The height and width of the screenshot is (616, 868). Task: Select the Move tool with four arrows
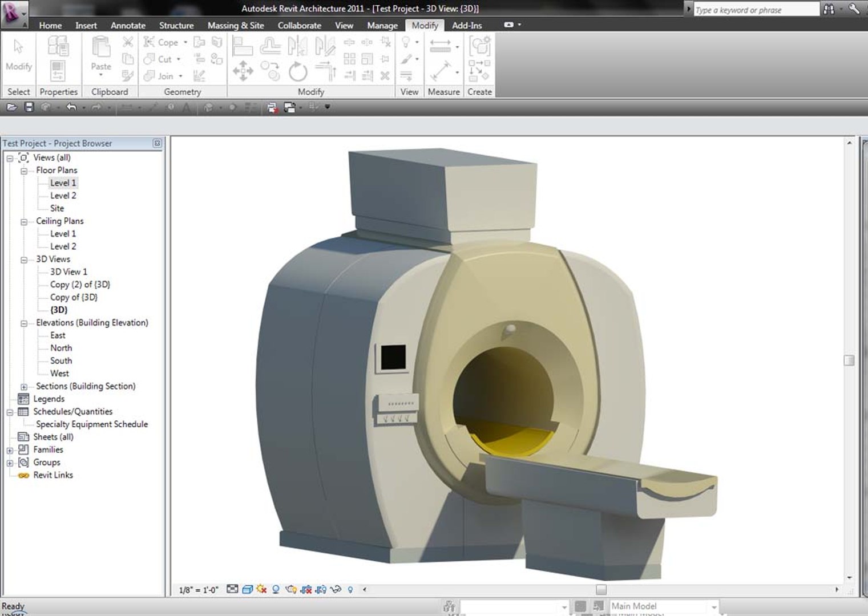243,72
